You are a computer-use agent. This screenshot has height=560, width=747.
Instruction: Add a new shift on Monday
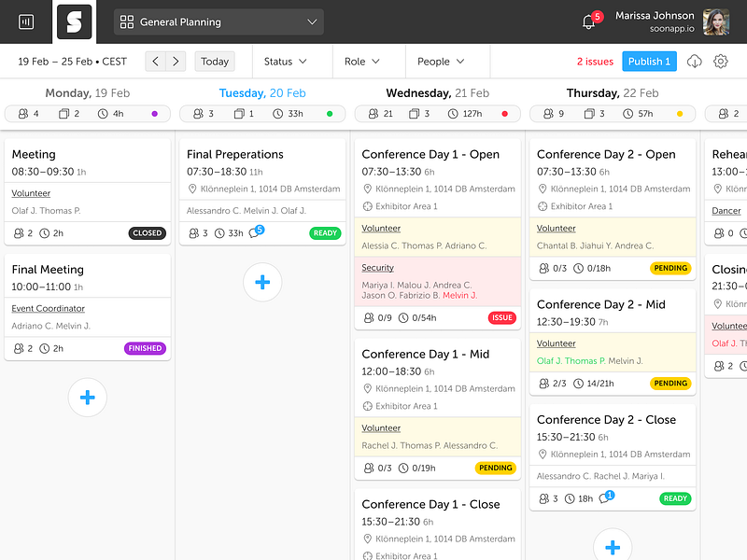[x=88, y=398]
